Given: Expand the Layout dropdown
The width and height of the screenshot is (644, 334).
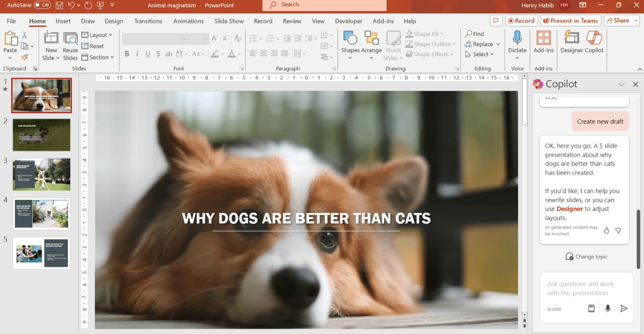Looking at the screenshot, I should click(97, 35).
